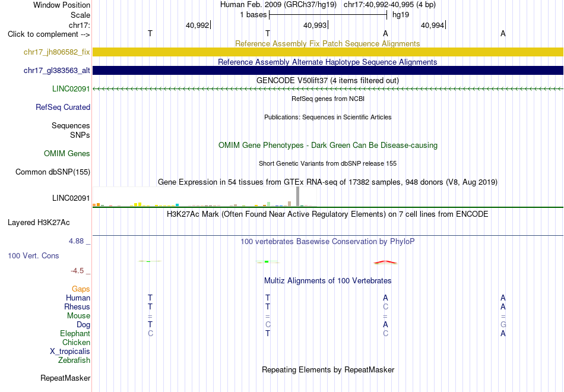Screen dimensions: 564x392
Task: Click the chr17_gl383563_alt track label
Action: point(57,71)
